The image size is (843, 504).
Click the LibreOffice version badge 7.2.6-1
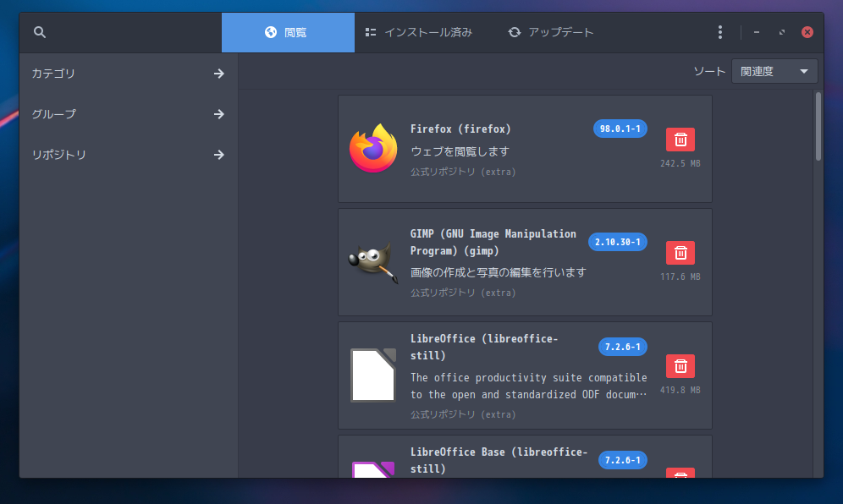tap(623, 347)
